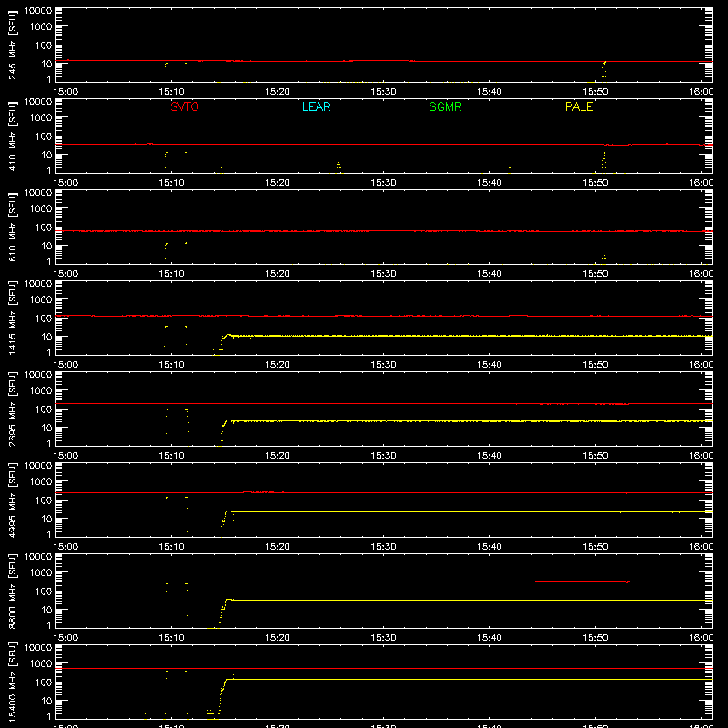Click '15:30' time label under 1415 MHz panel

click(383, 365)
